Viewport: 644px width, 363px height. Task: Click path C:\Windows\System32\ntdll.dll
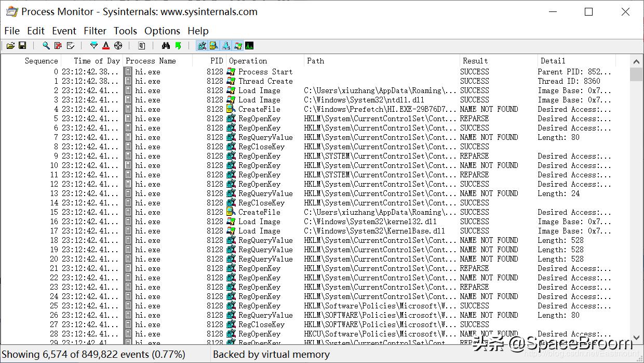(364, 100)
